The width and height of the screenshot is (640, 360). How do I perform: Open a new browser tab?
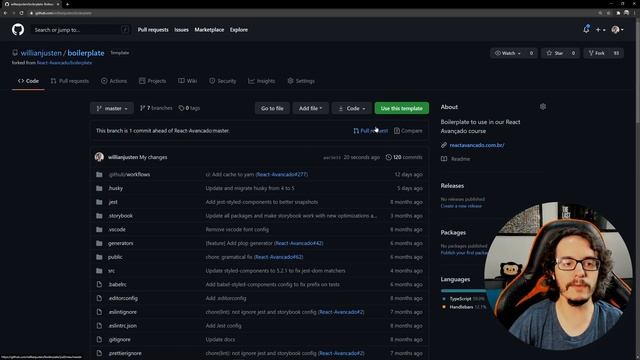click(67, 4)
